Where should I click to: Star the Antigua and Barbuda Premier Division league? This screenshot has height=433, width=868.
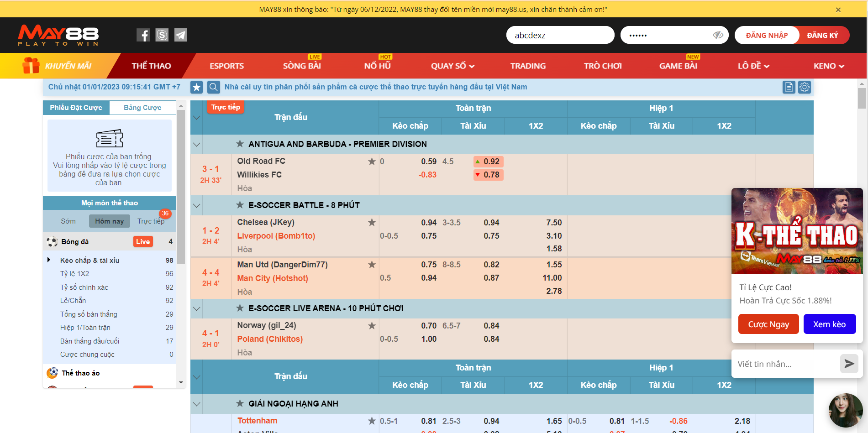click(x=240, y=144)
